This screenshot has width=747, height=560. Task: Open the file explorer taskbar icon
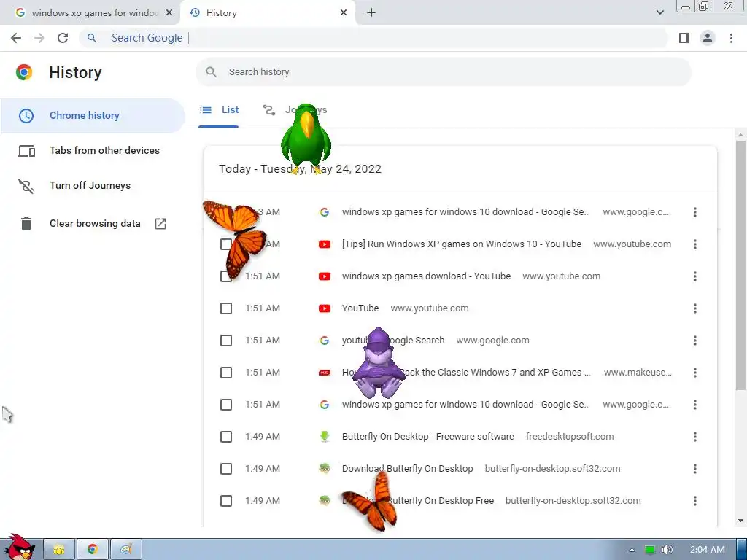(59, 549)
